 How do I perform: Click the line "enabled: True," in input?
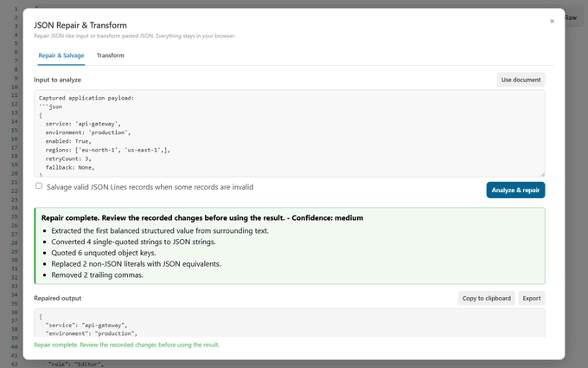(68, 141)
